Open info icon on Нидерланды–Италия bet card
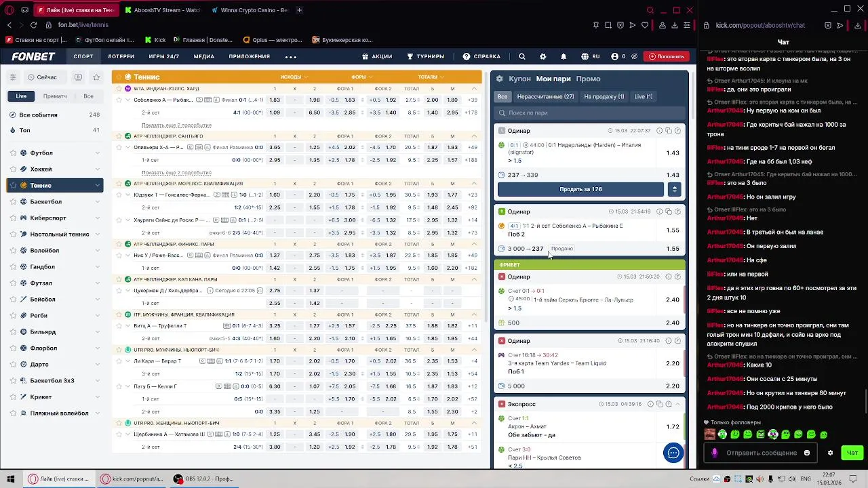 659,130
